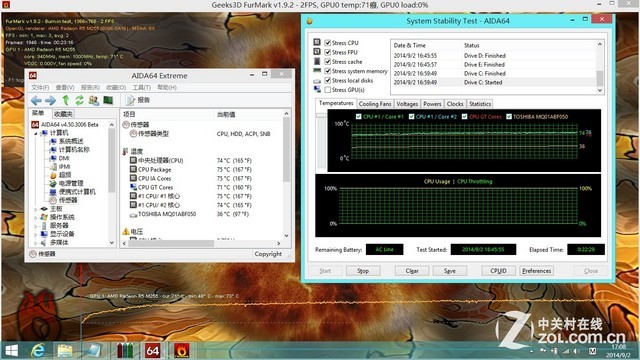Uncheck Stress FPU option

click(x=327, y=52)
